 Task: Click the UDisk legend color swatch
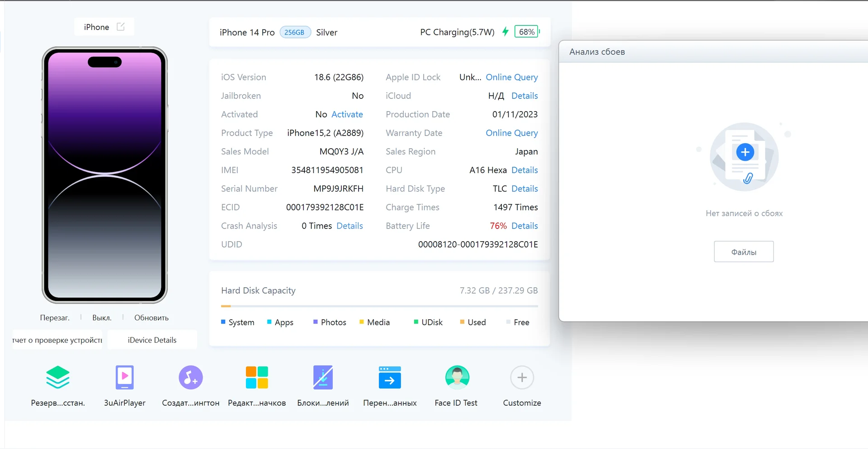pyautogui.click(x=416, y=322)
